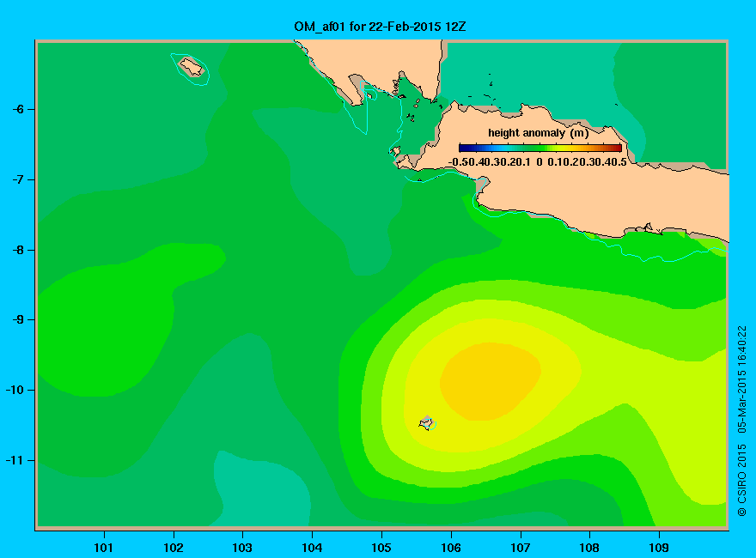Click latitude axis label -11

[15, 460]
